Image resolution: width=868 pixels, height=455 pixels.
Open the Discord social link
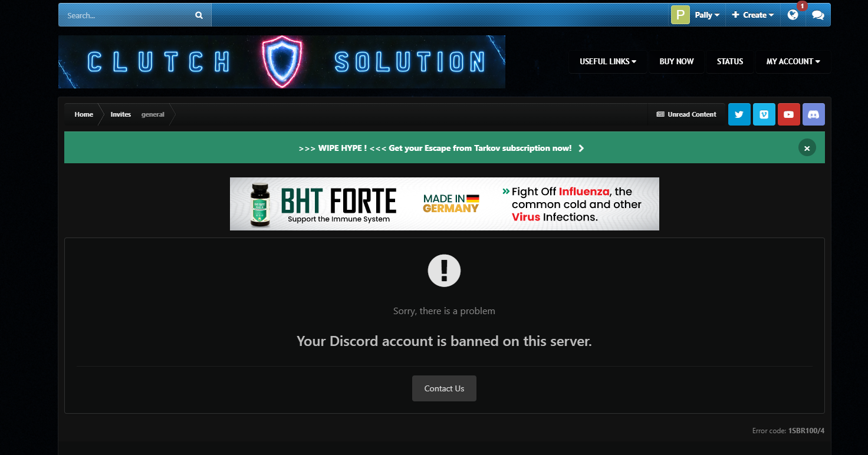814,114
